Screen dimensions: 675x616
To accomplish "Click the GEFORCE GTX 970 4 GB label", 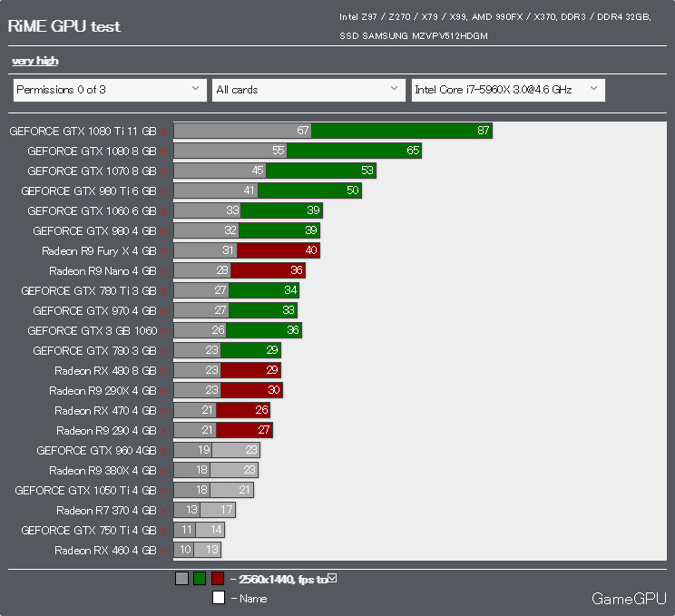I will 94,311.
